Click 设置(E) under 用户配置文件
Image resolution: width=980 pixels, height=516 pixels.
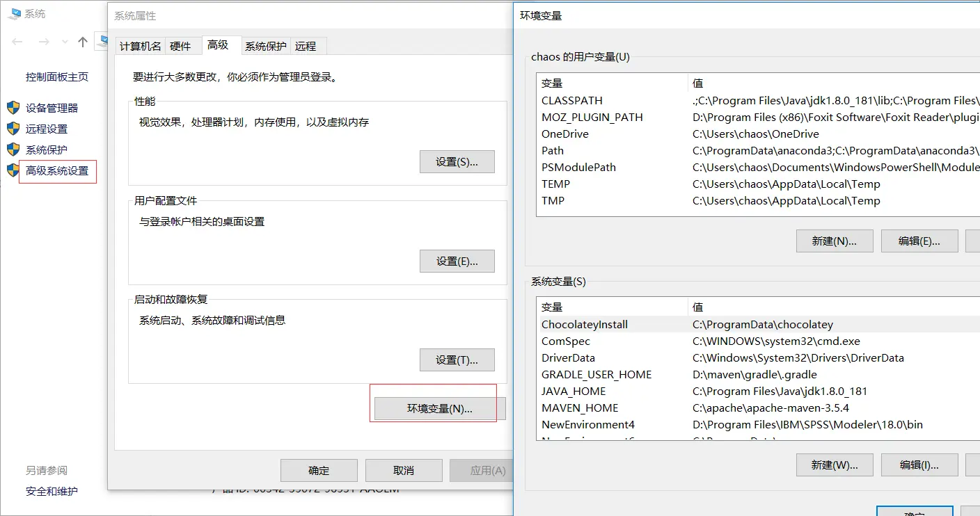(x=457, y=261)
